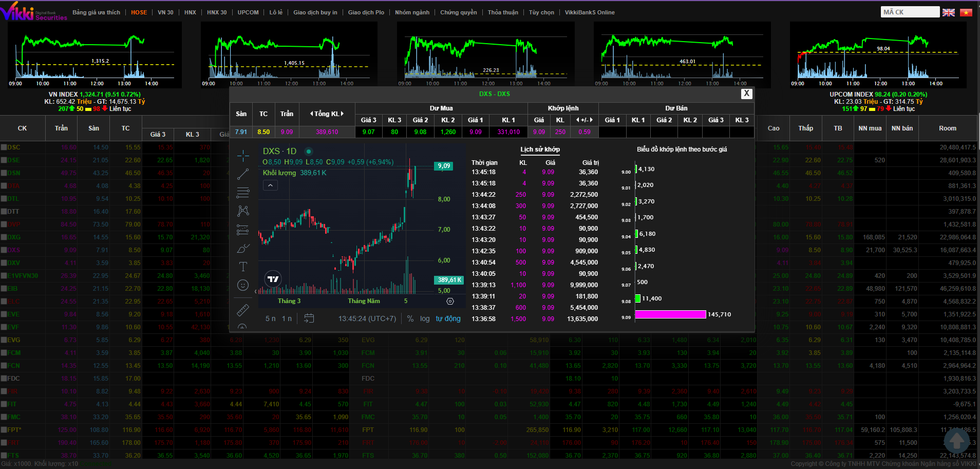Open the Nhóm ngành menu
Screen dimensions: 980x469
[412, 12]
